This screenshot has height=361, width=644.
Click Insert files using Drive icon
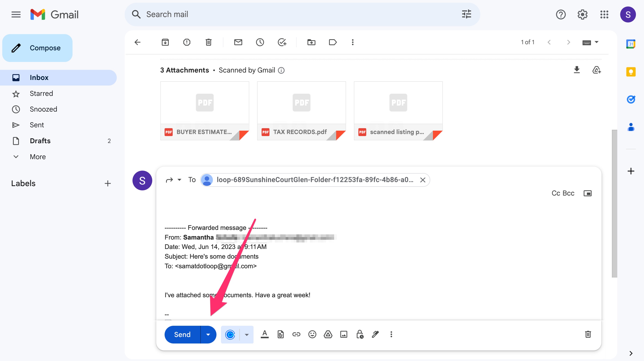tap(328, 334)
